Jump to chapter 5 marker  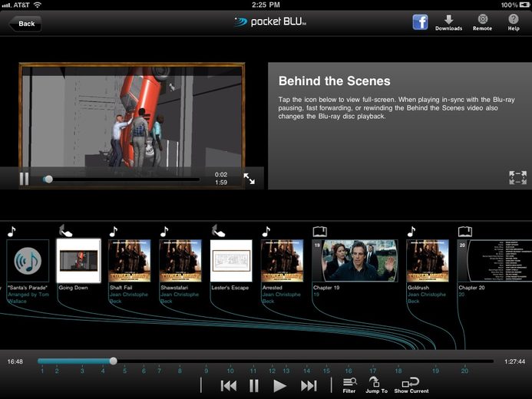tap(124, 371)
